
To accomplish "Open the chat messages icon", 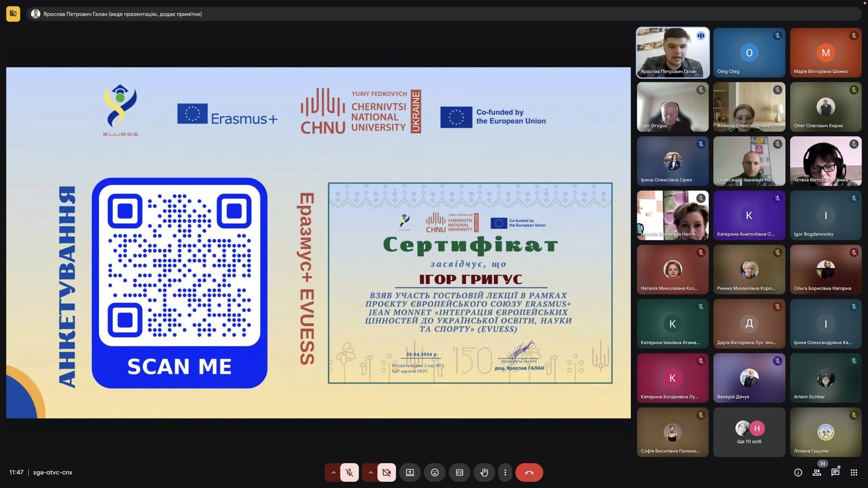I will point(835,472).
